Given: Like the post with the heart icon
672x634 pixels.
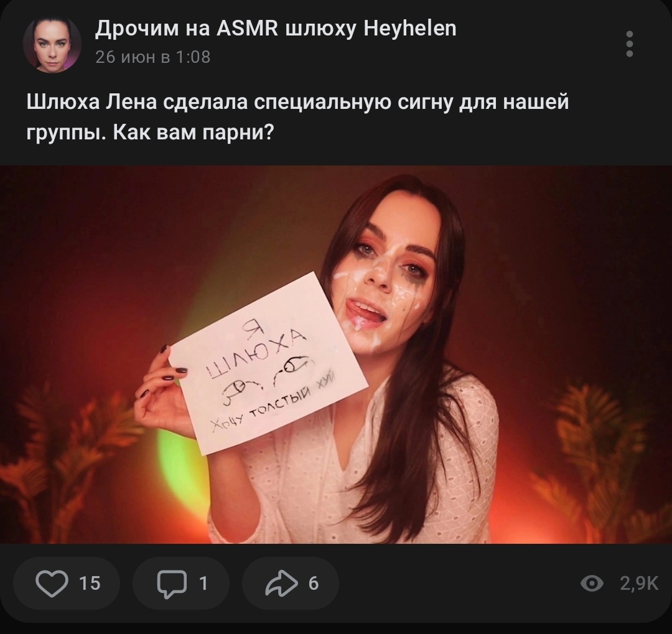Looking at the screenshot, I should [52, 584].
